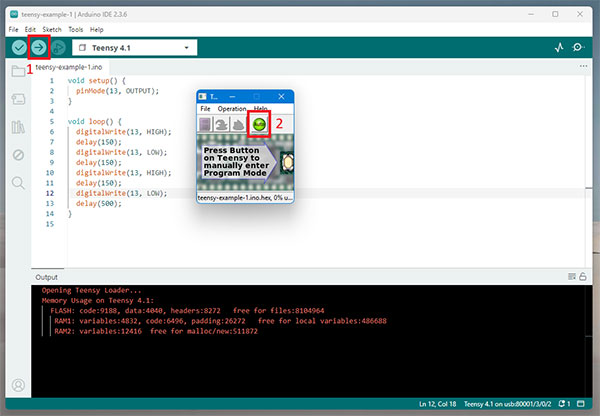Toggle Output word wrap icon
600x416 pixels.
tap(572, 276)
